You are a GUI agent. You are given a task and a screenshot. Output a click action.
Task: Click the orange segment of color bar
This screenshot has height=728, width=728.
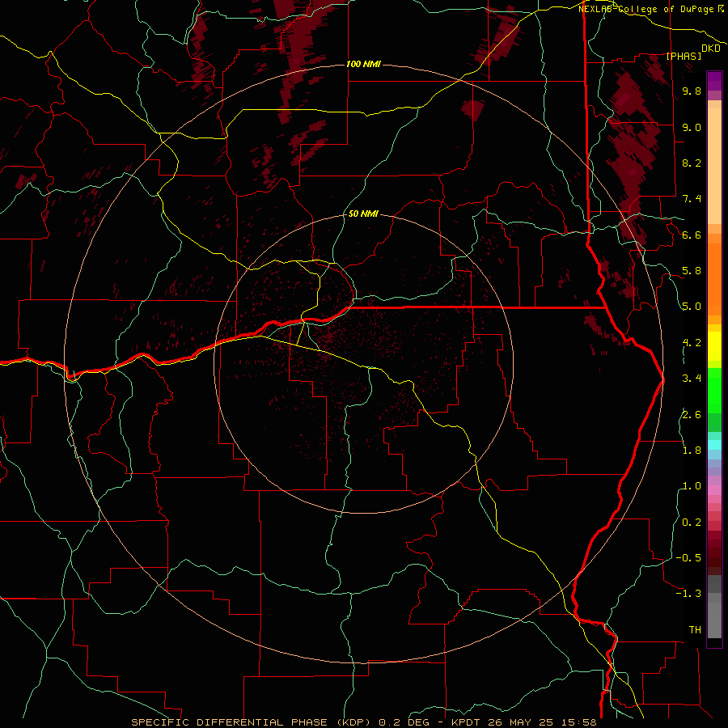point(714,278)
